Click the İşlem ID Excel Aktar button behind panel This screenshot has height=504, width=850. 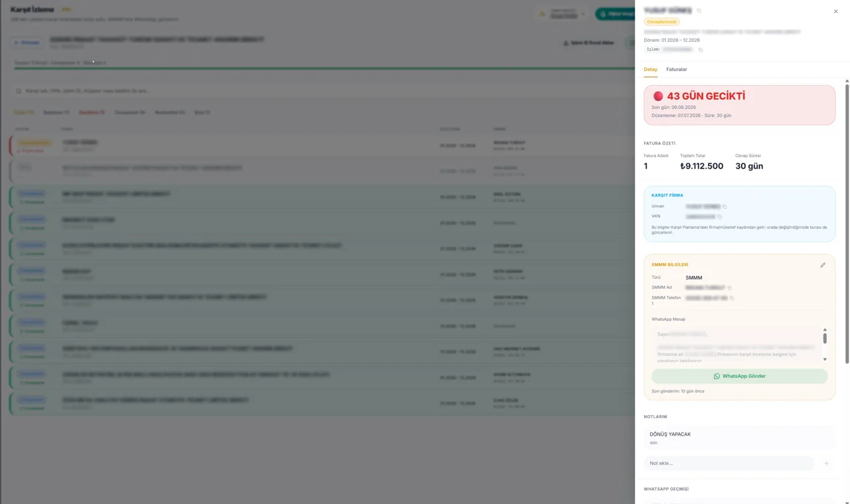(588, 43)
